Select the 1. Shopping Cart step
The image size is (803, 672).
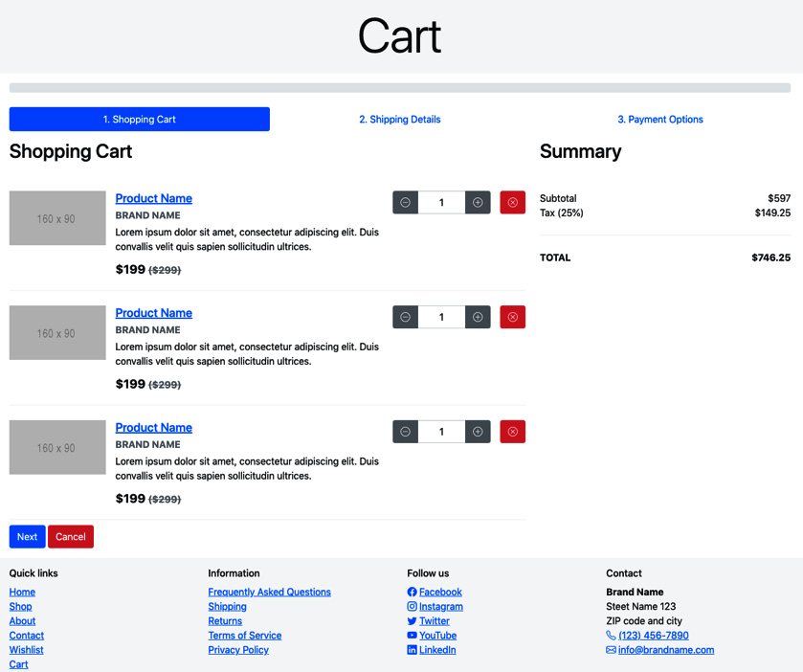click(139, 119)
